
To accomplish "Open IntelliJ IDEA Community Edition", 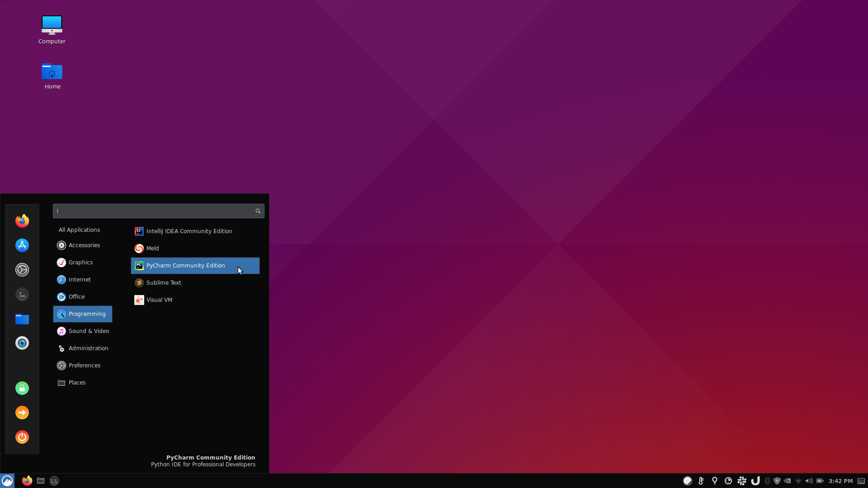I will pyautogui.click(x=195, y=231).
